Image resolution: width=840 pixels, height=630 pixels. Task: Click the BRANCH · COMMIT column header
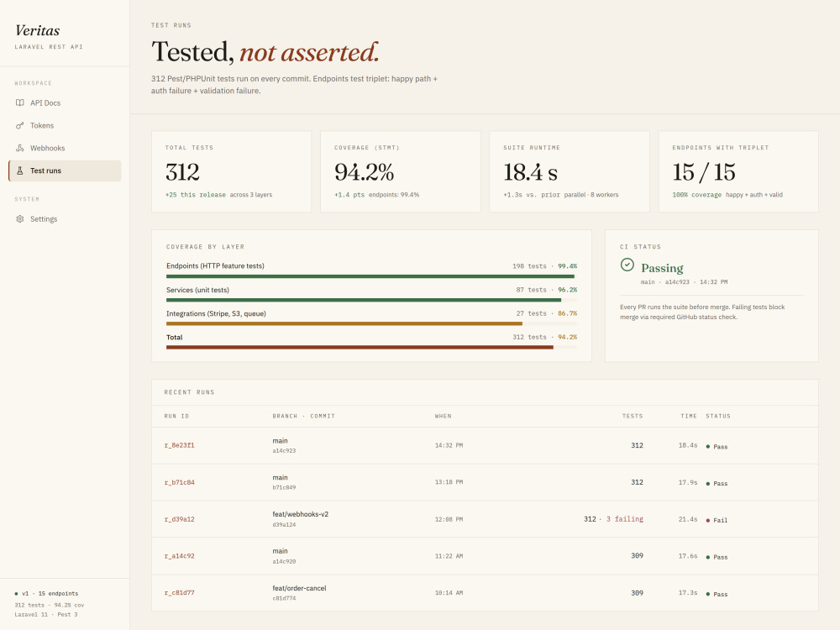(304, 417)
